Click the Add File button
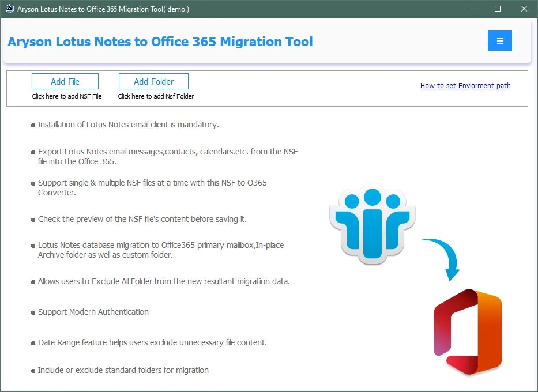This screenshot has width=538, height=392. tap(65, 82)
